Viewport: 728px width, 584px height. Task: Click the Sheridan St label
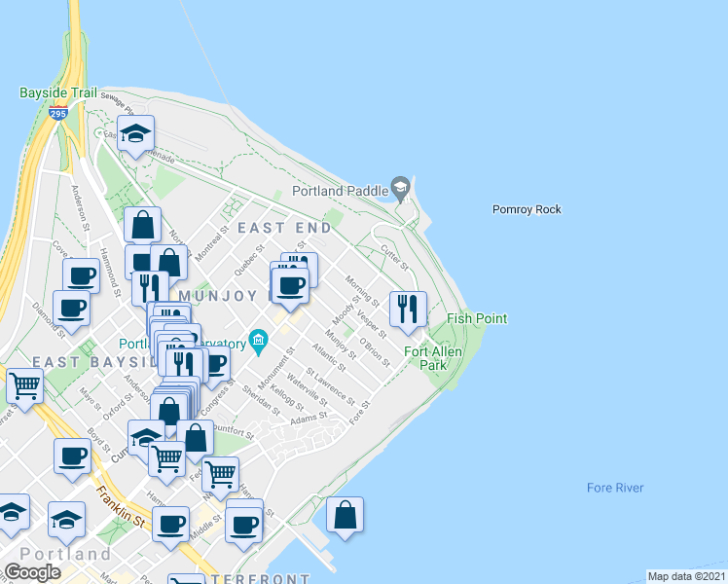(261, 401)
